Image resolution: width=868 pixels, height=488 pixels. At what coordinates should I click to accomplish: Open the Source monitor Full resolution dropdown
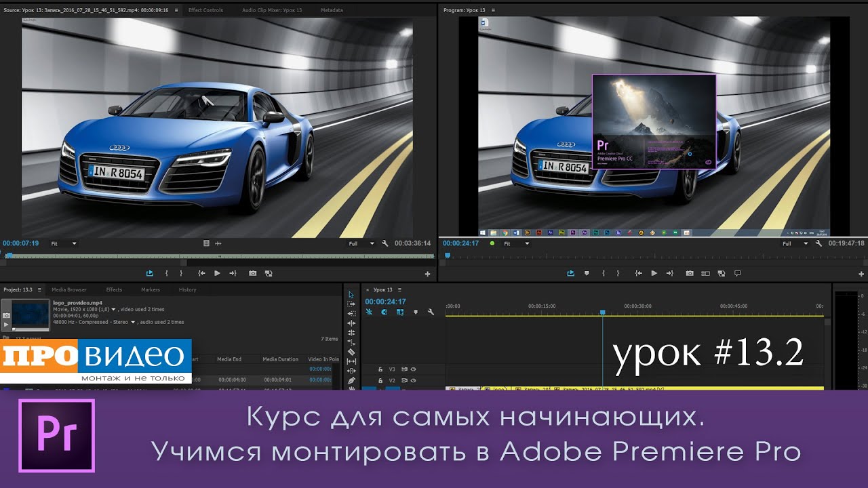pyautogui.click(x=361, y=243)
